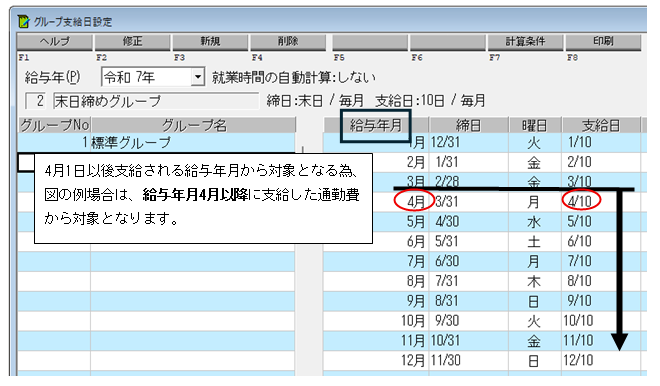This screenshot has width=660, height=386.
Task: Click the 修正 F2 button
Action: click(133, 42)
